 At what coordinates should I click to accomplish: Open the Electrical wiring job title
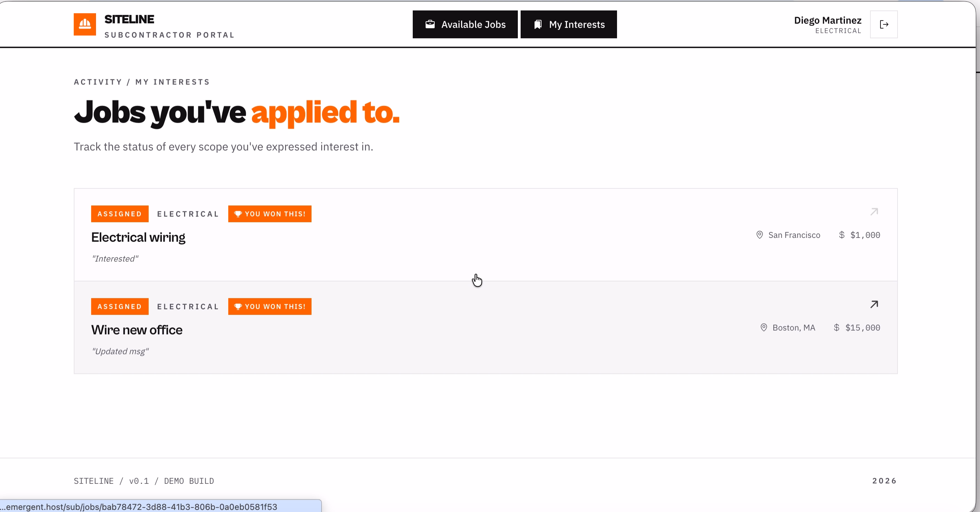[x=138, y=237]
